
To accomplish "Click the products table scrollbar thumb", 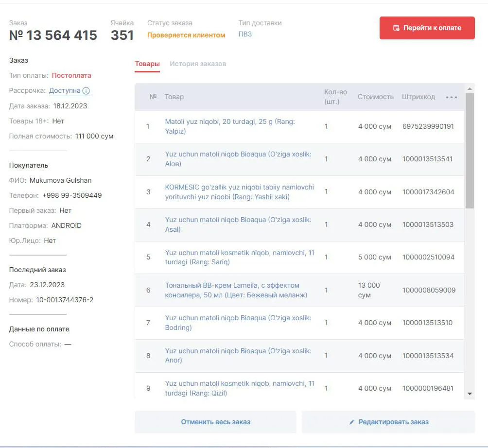I will click(470, 151).
